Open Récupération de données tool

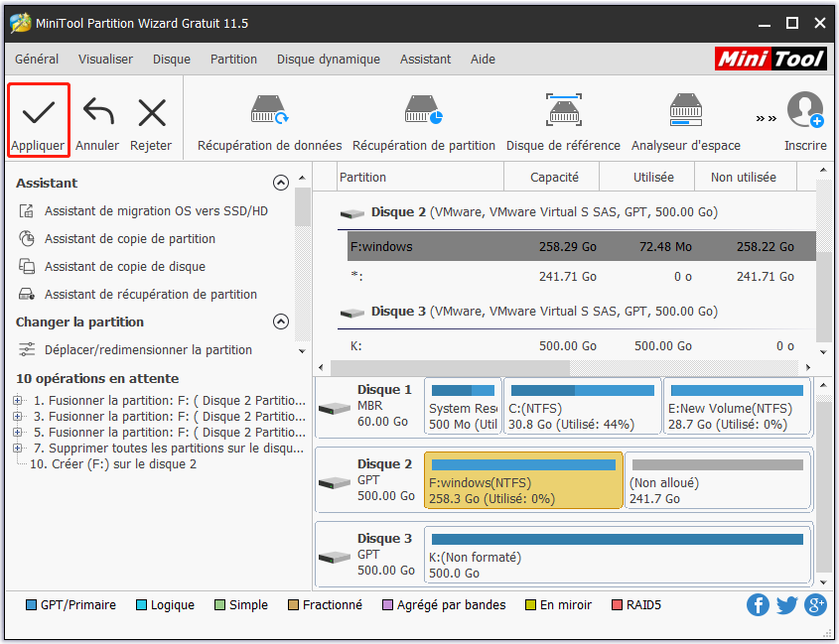(270, 123)
